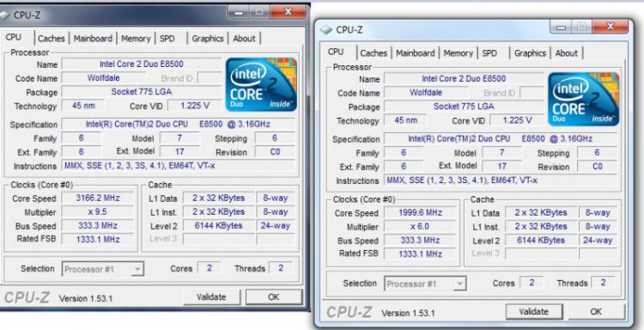Screen dimensions: 644x330
Task: Click Level 2 6144 KBytes in left window
Action: 218,226
